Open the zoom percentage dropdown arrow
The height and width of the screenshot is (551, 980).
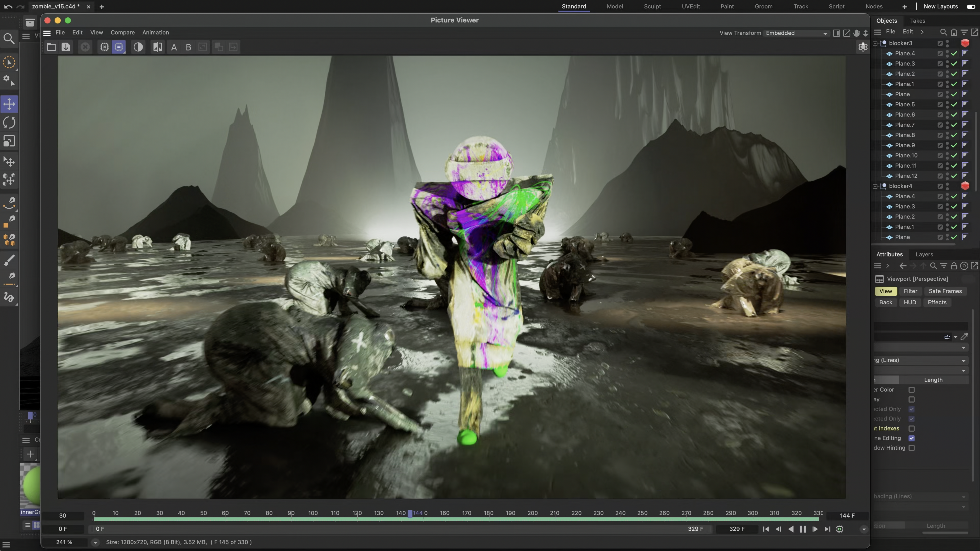pyautogui.click(x=95, y=542)
